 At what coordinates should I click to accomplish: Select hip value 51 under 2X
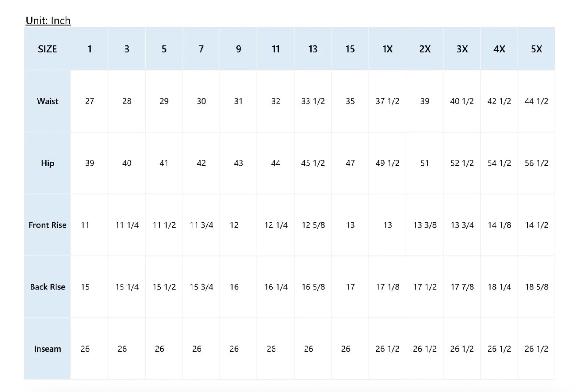(424, 163)
